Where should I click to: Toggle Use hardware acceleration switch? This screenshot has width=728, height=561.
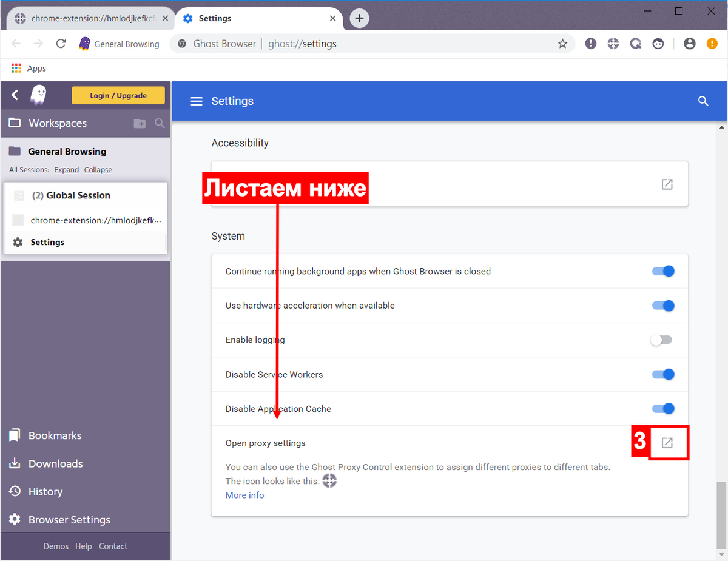[663, 306]
